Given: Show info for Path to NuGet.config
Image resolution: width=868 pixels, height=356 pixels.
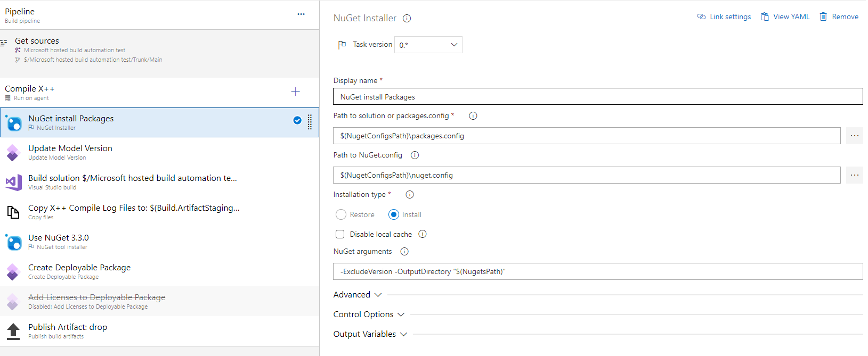Looking at the screenshot, I should pos(415,155).
